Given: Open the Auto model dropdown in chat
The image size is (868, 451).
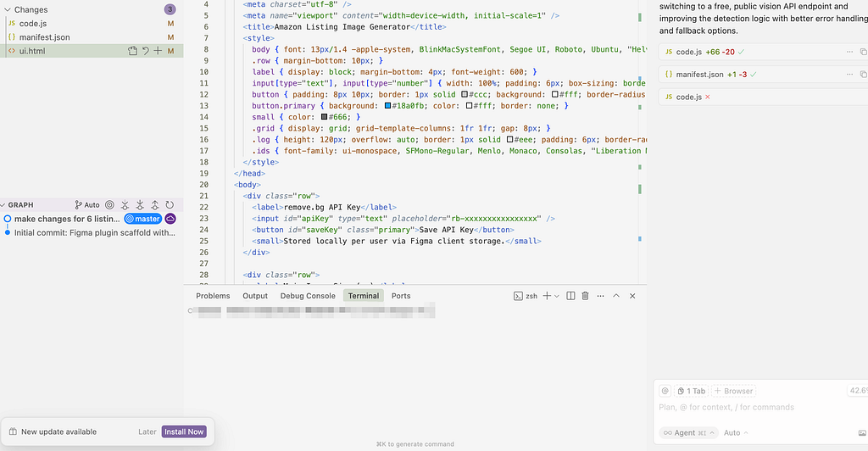Looking at the screenshot, I should (x=736, y=432).
